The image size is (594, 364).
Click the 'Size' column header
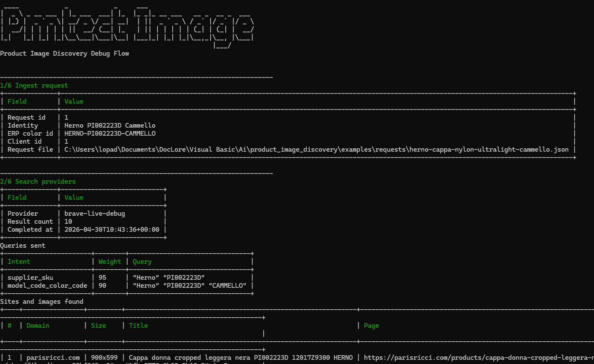[x=99, y=326]
